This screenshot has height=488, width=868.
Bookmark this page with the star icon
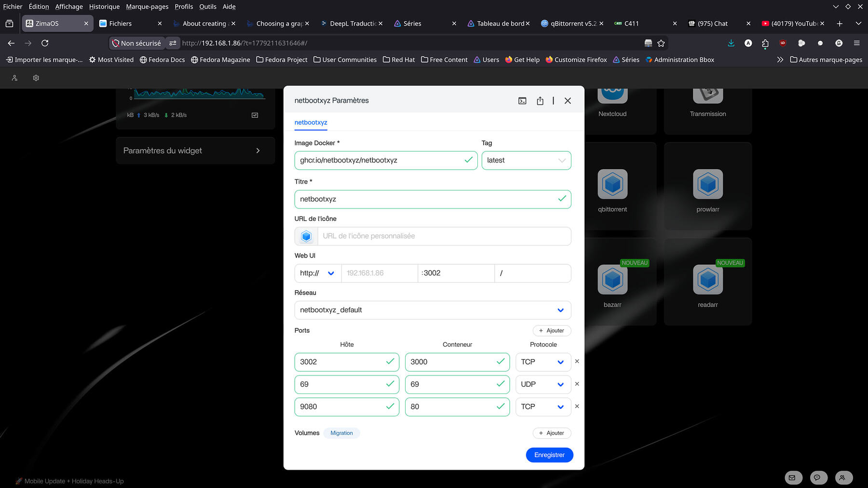point(661,43)
